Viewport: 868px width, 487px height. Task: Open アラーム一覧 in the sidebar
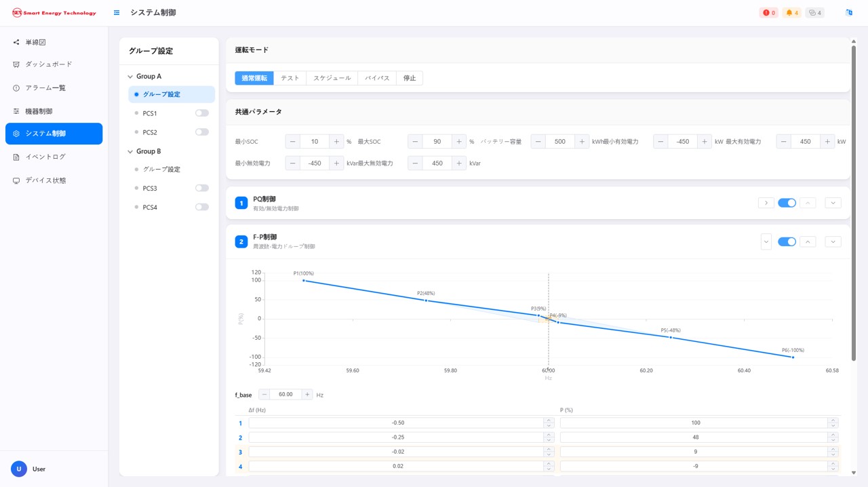pos(45,88)
